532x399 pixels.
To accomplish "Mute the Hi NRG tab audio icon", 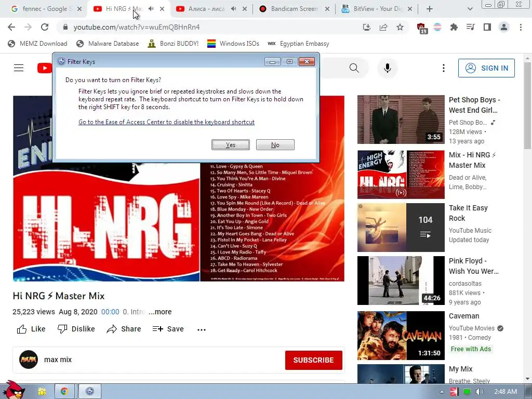I will pyautogui.click(x=151, y=9).
